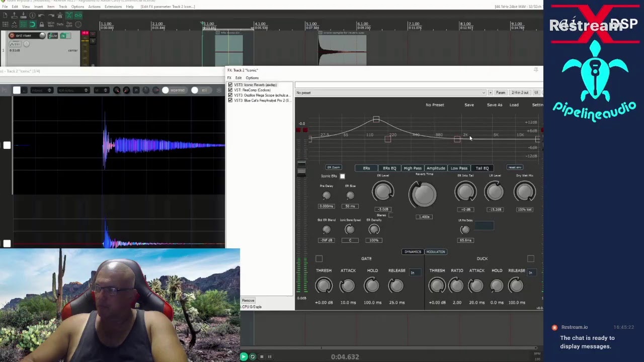Open the Options menu in FX window
Image resolution: width=644 pixels, height=362 pixels.
(x=252, y=78)
